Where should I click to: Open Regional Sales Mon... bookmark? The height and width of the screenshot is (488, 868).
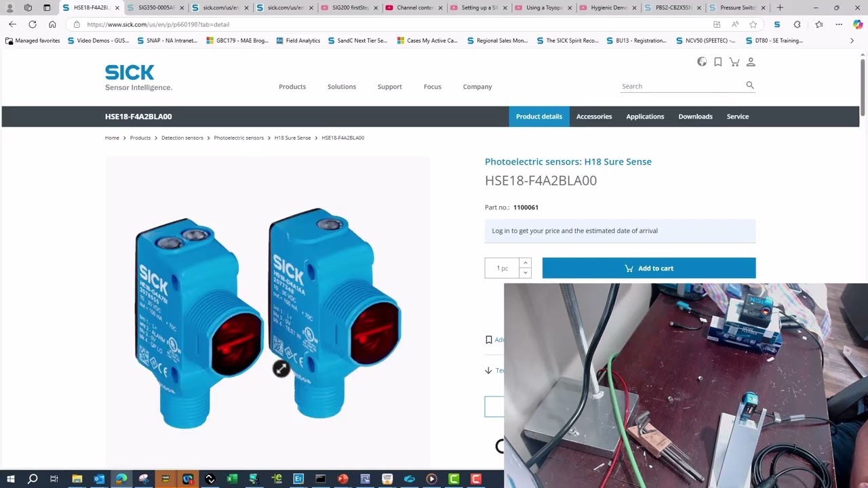pyautogui.click(x=497, y=41)
